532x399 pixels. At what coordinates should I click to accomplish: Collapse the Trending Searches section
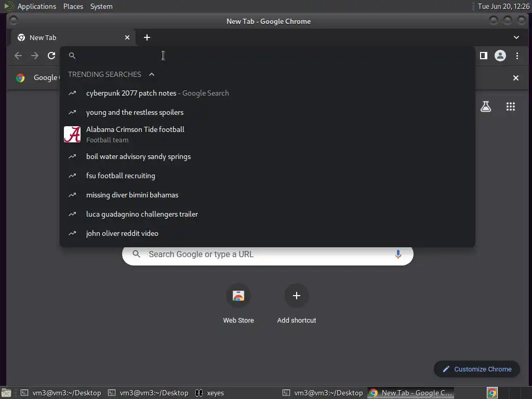tap(152, 74)
